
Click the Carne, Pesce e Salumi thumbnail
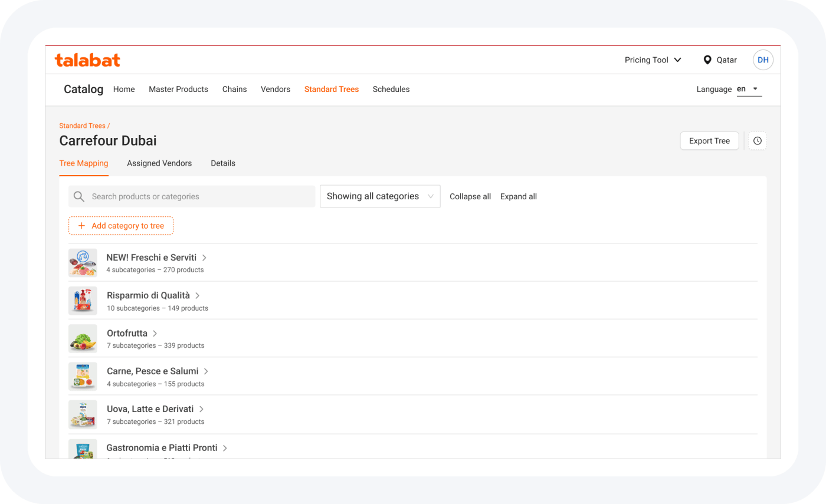[83, 376]
